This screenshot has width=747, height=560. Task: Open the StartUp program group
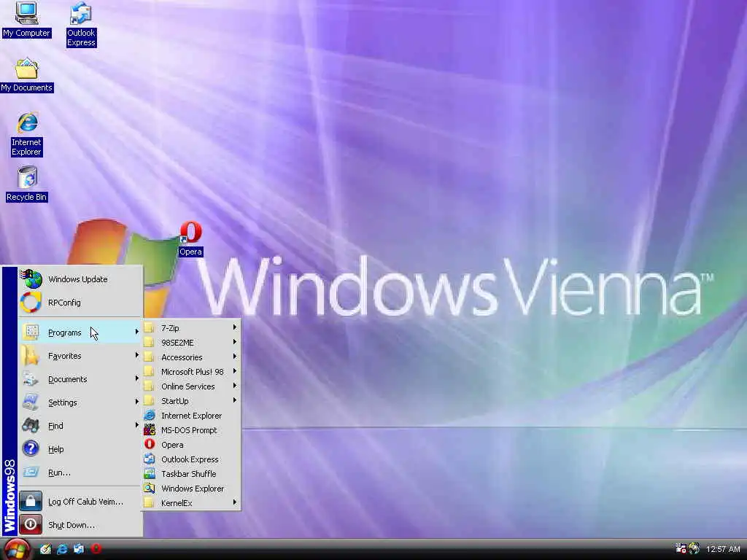tap(191, 401)
